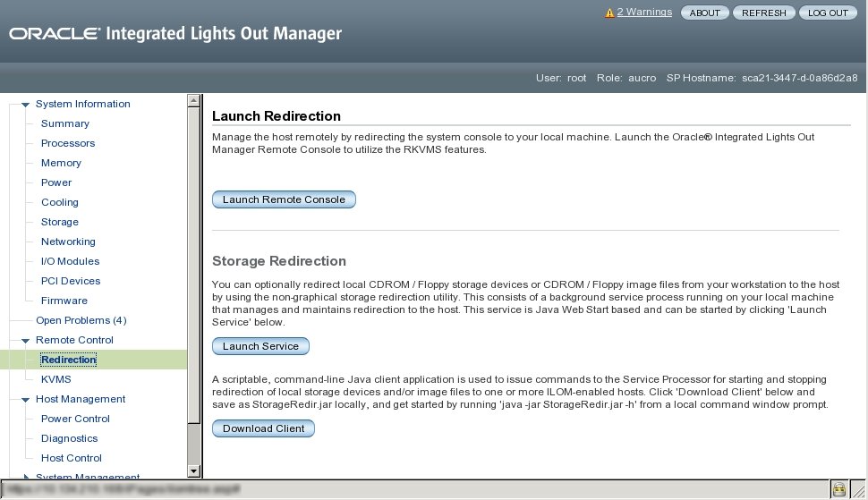Click the navigation pane scrollbar thumb
The width and height of the screenshot is (868, 500).
[x=193, y=266]
